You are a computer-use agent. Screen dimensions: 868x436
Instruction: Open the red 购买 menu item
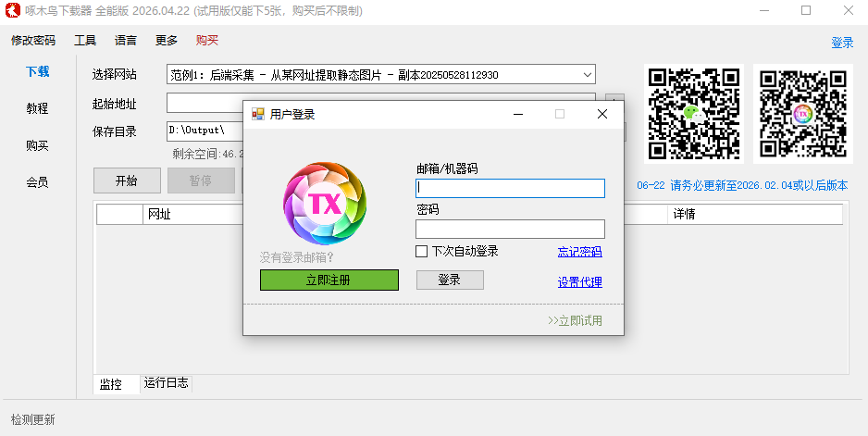(207, 41)
